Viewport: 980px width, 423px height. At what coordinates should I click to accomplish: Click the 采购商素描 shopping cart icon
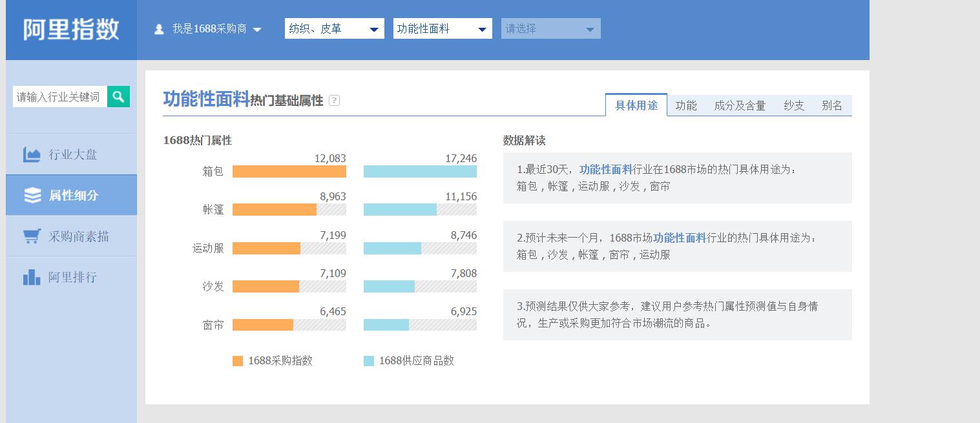[x=32, y=236]
